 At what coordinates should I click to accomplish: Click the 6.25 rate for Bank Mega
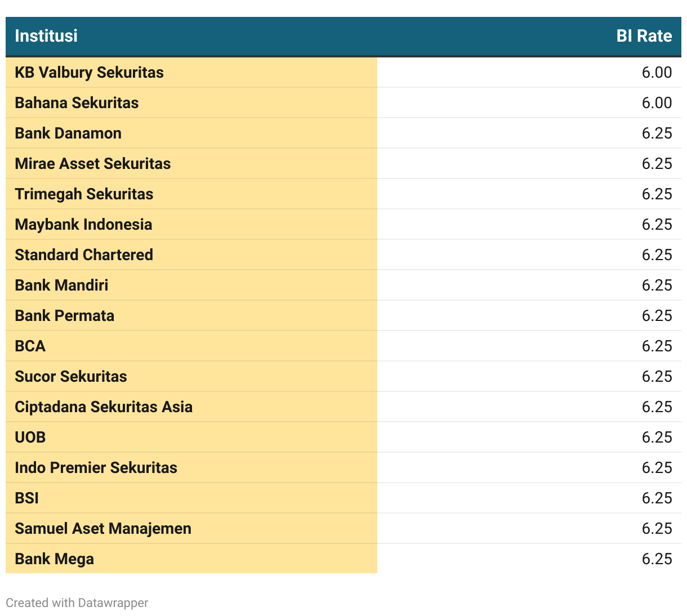pos(657,559)
